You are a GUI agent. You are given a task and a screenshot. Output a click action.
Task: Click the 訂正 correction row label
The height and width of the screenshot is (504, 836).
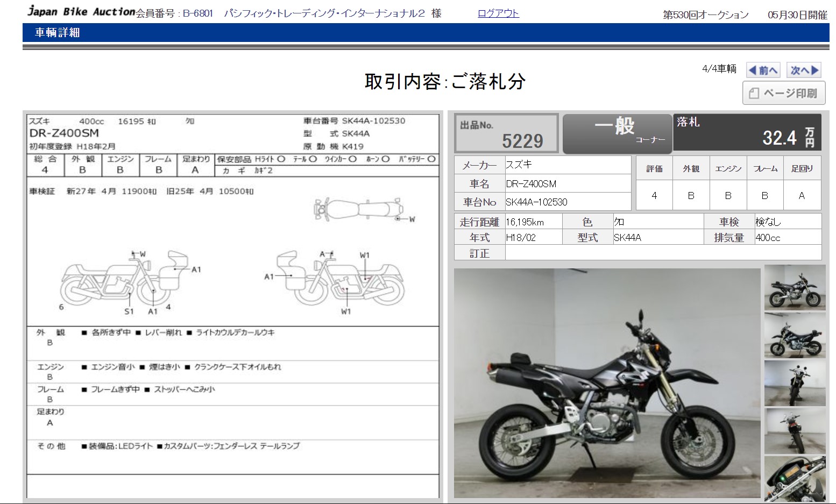(479, 253)
